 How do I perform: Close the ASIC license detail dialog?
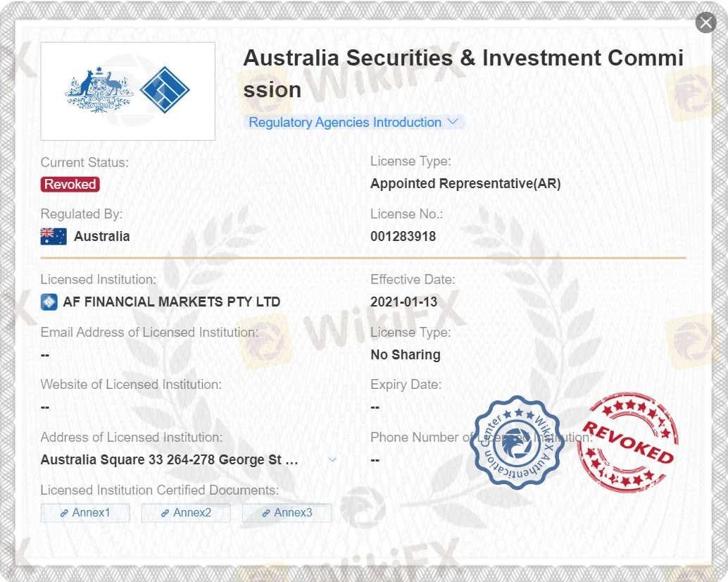click(705, 22)
